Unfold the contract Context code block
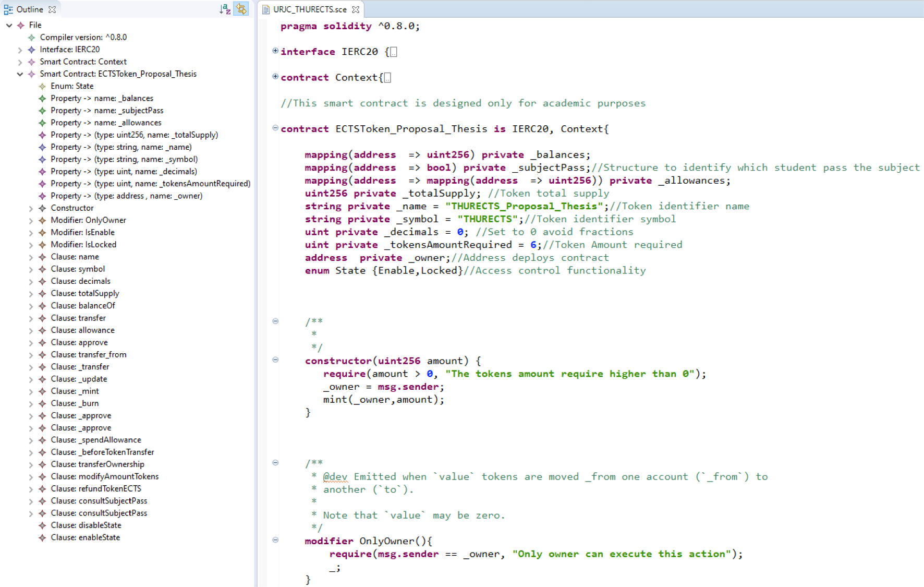The width and height of the screenshot is (924, 587). tap(275, 77)
